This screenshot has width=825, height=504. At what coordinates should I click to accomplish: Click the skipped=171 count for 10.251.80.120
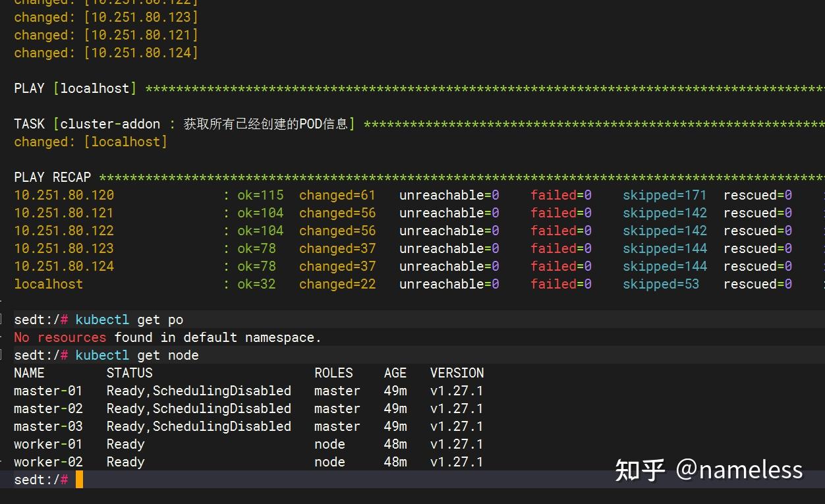[x=665, y=195]
